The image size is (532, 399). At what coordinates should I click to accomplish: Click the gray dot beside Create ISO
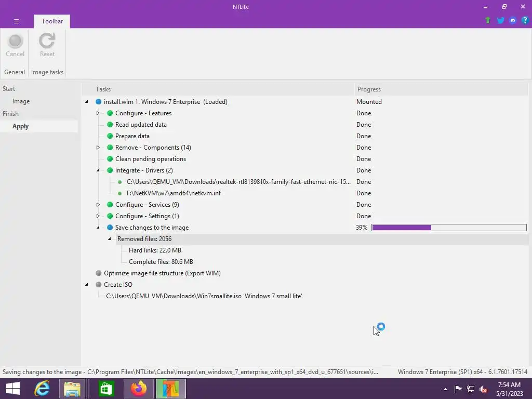pos(98,284)
